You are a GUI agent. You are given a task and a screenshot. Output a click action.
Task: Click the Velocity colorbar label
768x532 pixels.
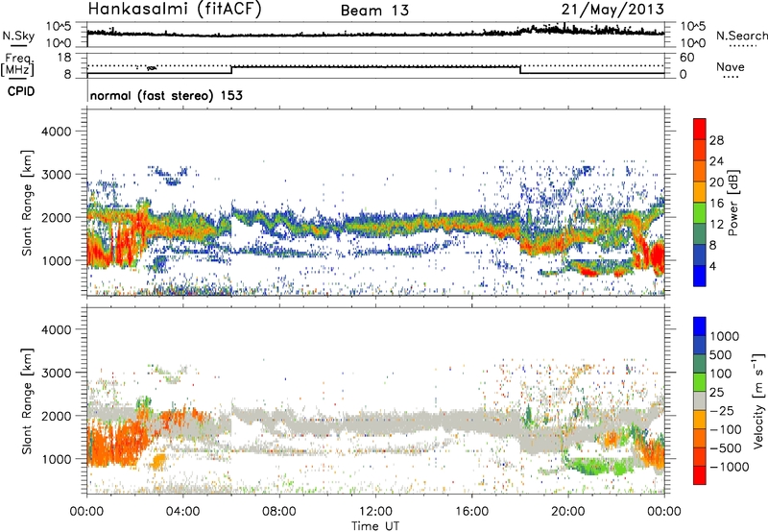(x=758, y=400)
